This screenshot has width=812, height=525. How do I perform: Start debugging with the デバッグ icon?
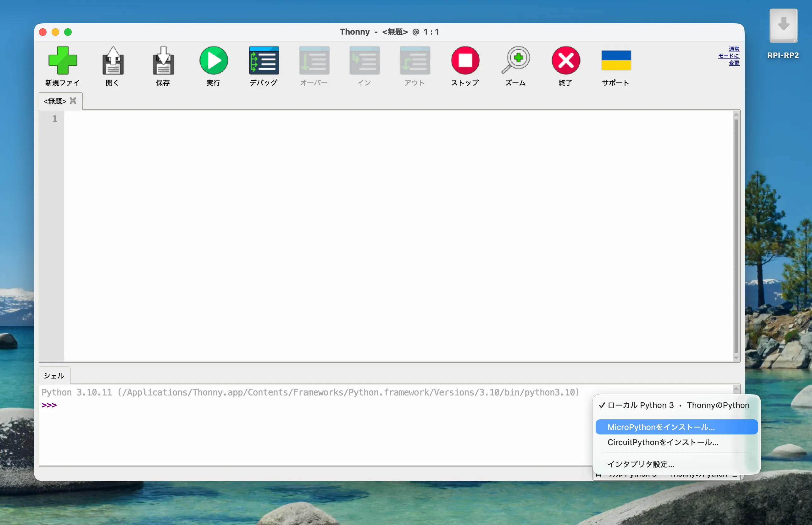264,61
